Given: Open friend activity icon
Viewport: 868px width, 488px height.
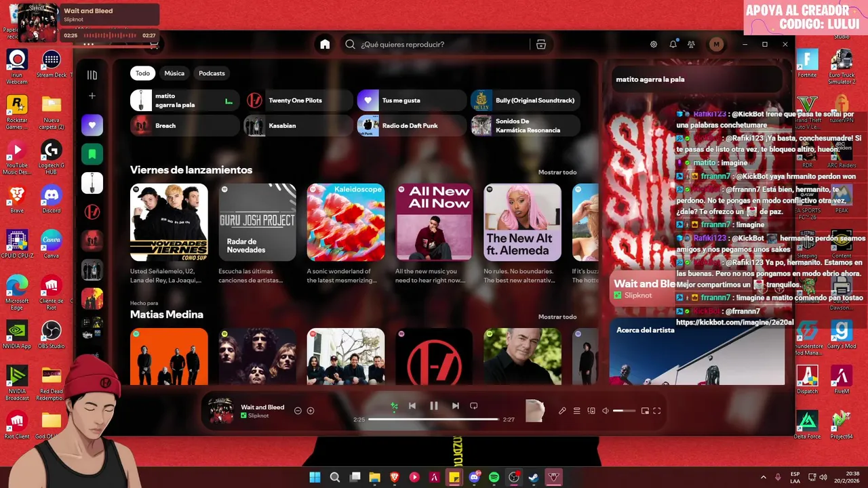Looking at the screenshot, I should (691, 44).
